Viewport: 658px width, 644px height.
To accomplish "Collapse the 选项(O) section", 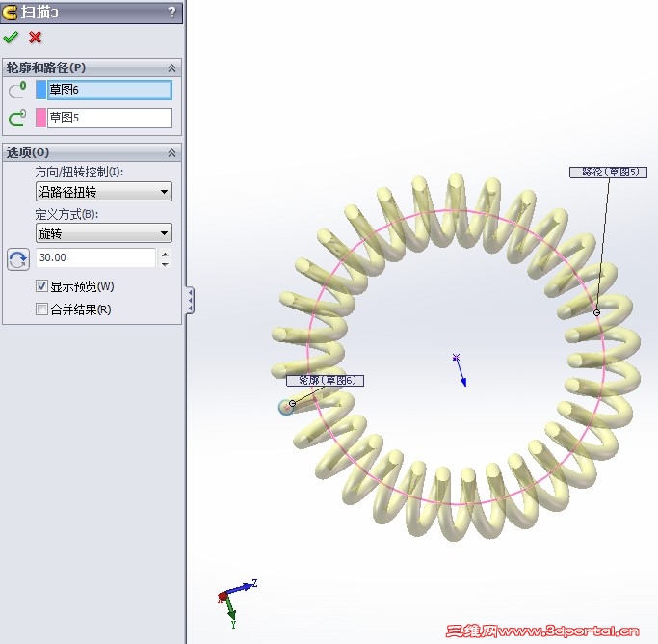I will [x=171, y=153].
